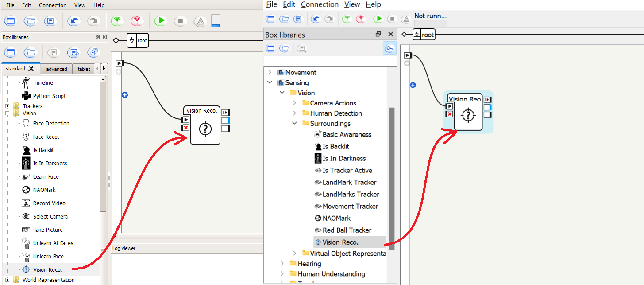
Task: Click the robot battery level indicator
Action: 215,21
